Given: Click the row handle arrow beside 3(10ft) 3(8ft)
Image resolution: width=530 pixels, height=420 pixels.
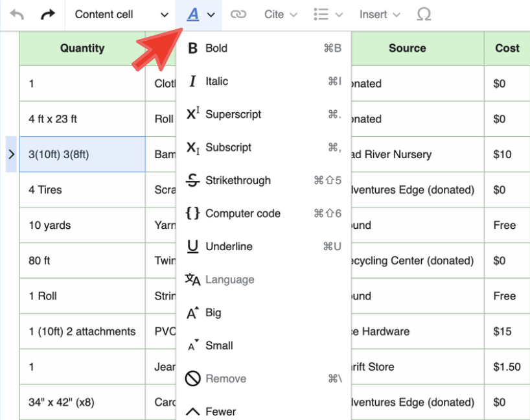Looking at the screenshot, I should [11, 154].
